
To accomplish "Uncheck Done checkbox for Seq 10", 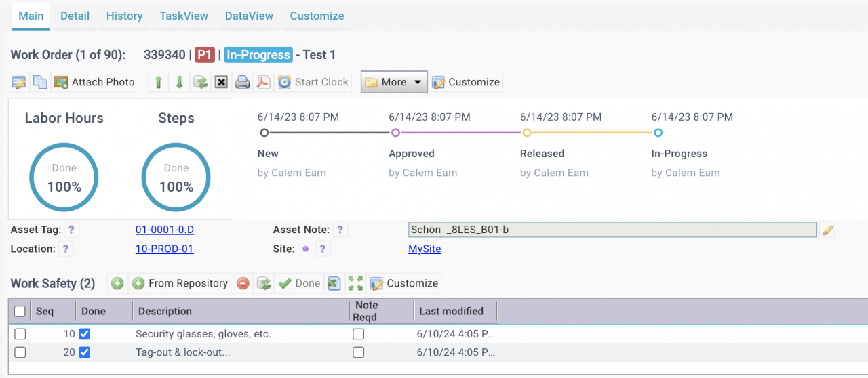I will 85,334.
